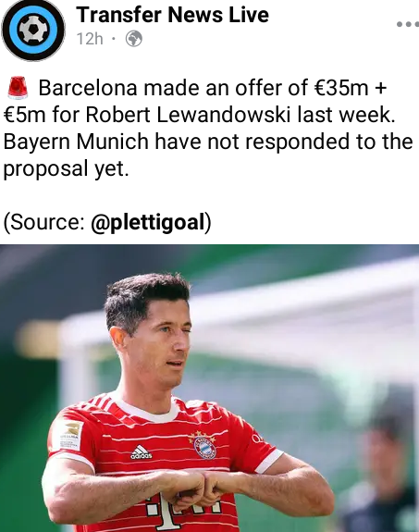
Task: Click the soccer ball in the avatar logo
Action: pyautogui.click(x=33, y=30)
